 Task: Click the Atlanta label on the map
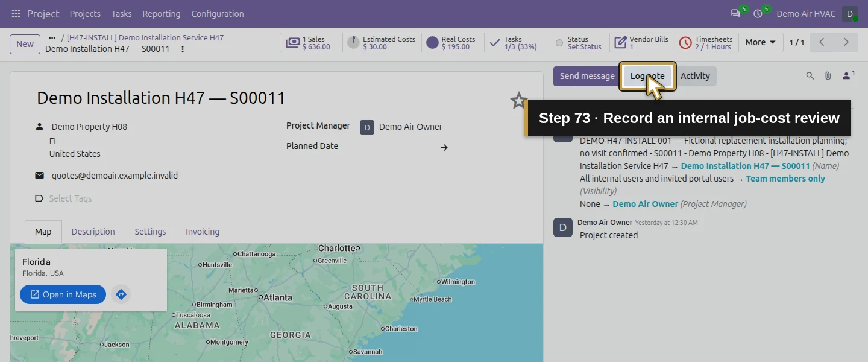277,297
